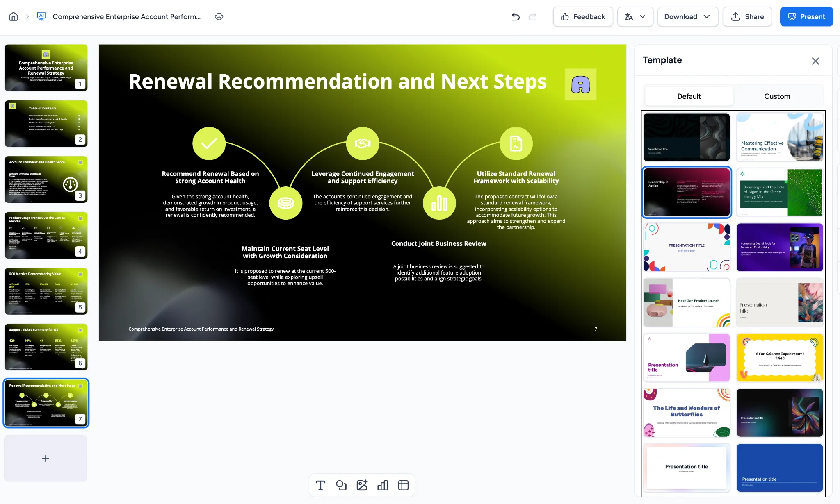This screenshot has height=504, width=840.
Task: Select the yellow Fun Science Experiment template
Action: 779,357
